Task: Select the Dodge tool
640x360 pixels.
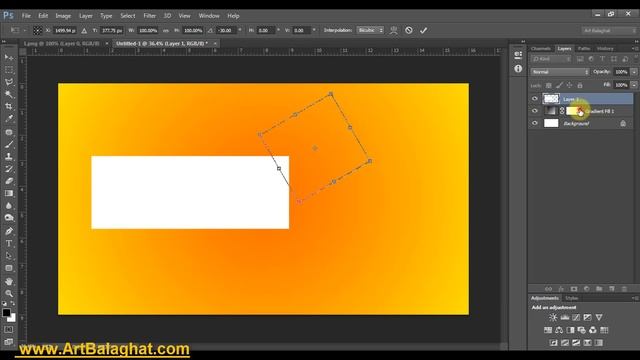Action: 9,218
